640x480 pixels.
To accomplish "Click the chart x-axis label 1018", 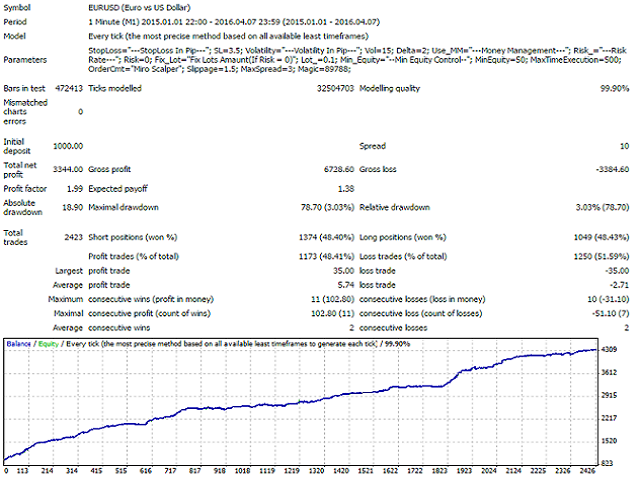I will coord(242,471).
